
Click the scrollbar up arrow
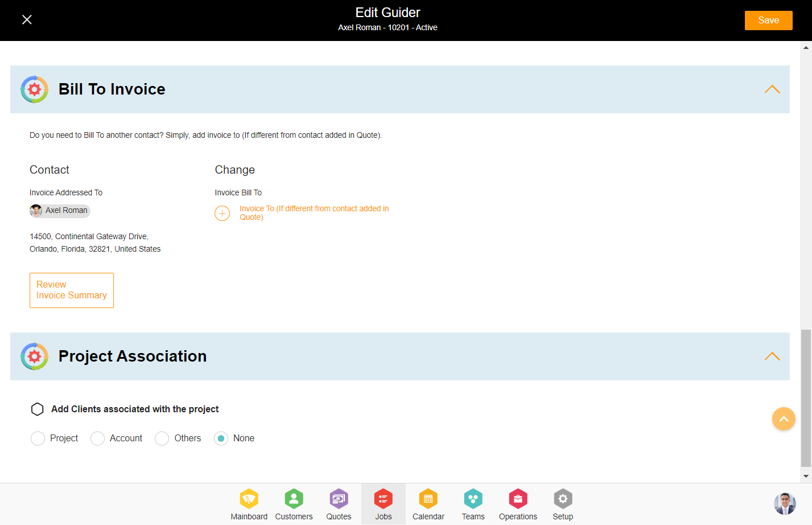pos(806,47)
